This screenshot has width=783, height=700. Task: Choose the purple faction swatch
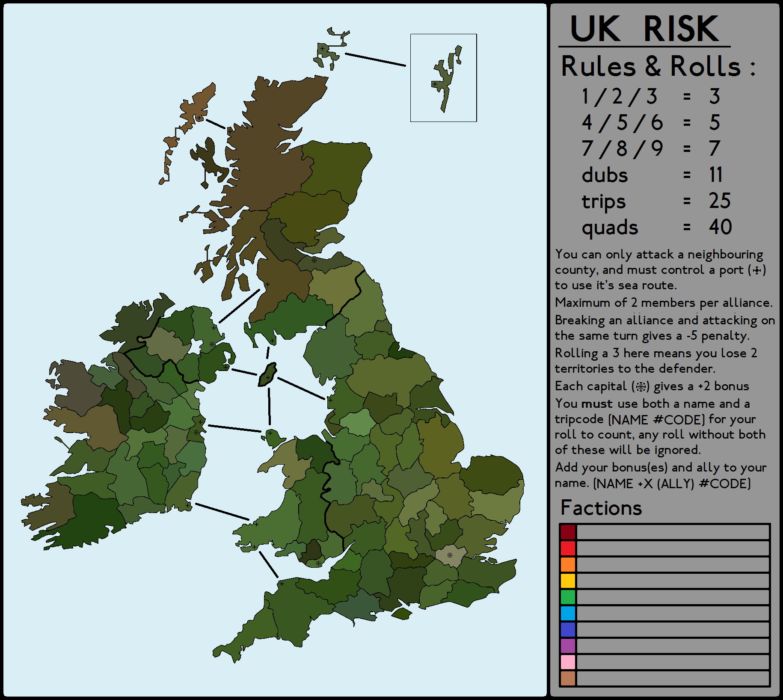click(568, 646)
